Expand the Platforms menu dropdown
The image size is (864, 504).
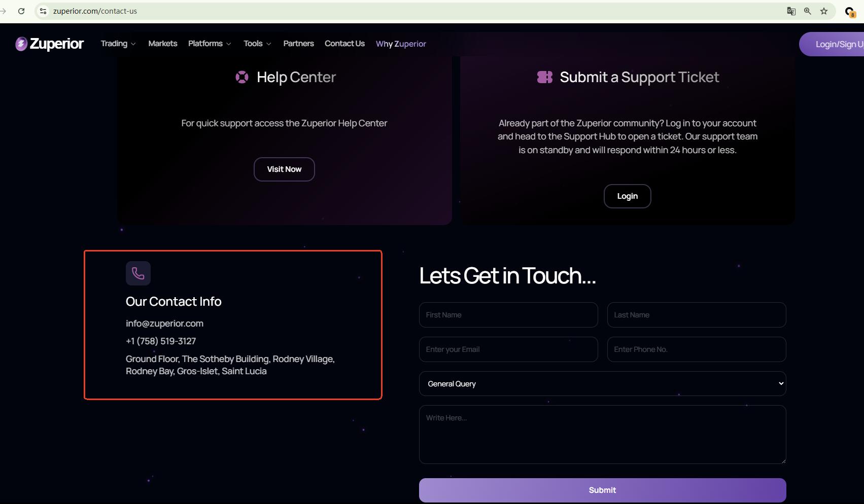tap(210, 44)
